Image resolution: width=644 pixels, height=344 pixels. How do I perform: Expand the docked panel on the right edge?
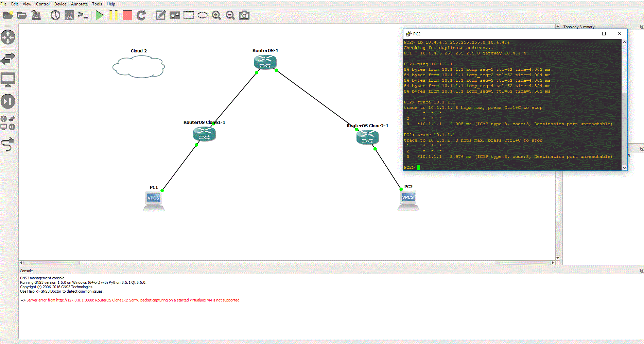[x=642, y=149]
